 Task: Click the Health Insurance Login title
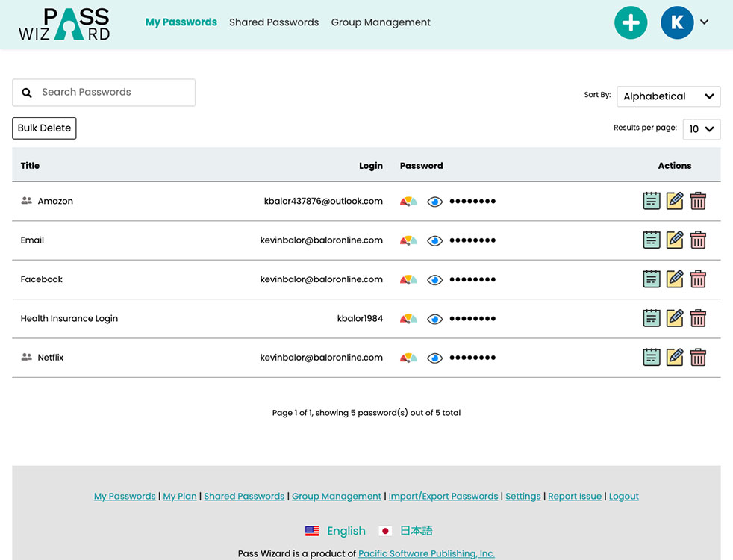tap(69, 318)
